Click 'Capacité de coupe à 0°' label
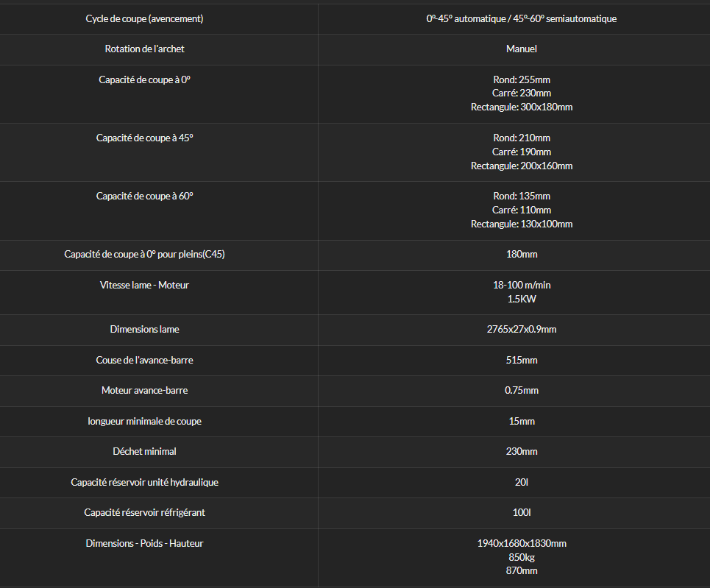 click(x=144, y=79)
